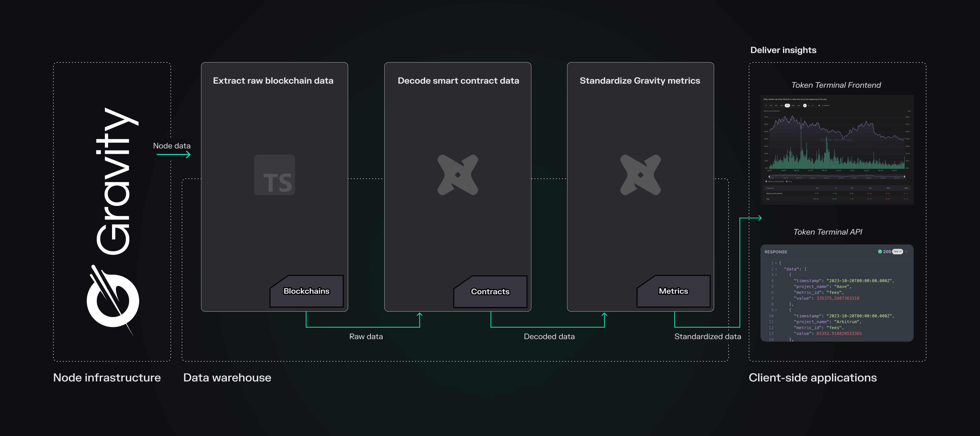980x436 pixels.
Task: Click the Gravity circular logo emblem
Action: 113,300
